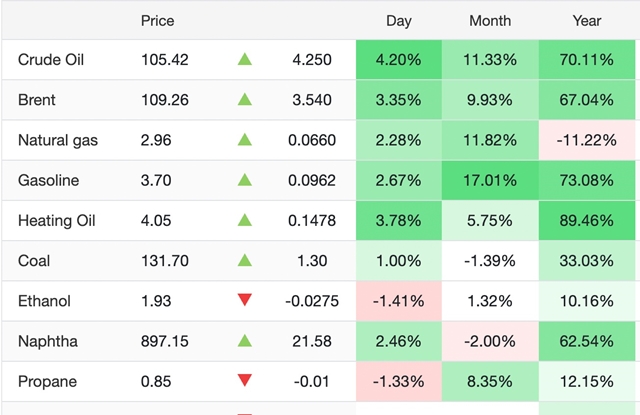Click the 4.20% day change cell
Image resolution: width=640 pixels, height=415 pixels.
click(x=399, y=60)
